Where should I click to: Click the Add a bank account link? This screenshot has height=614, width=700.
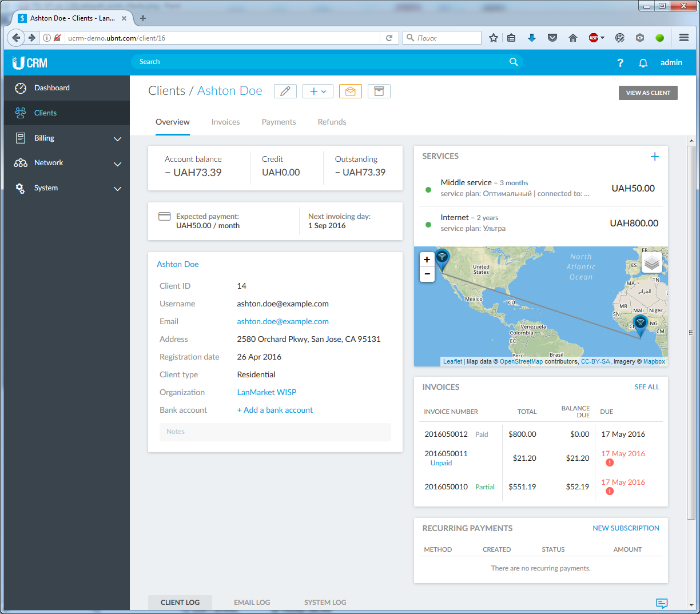click(x=275, y=410)
